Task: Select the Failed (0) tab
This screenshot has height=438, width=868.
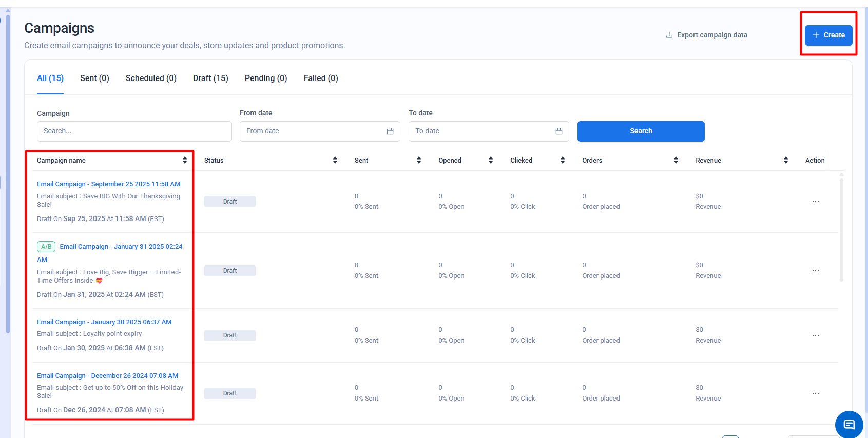Action: click(321, 78)
